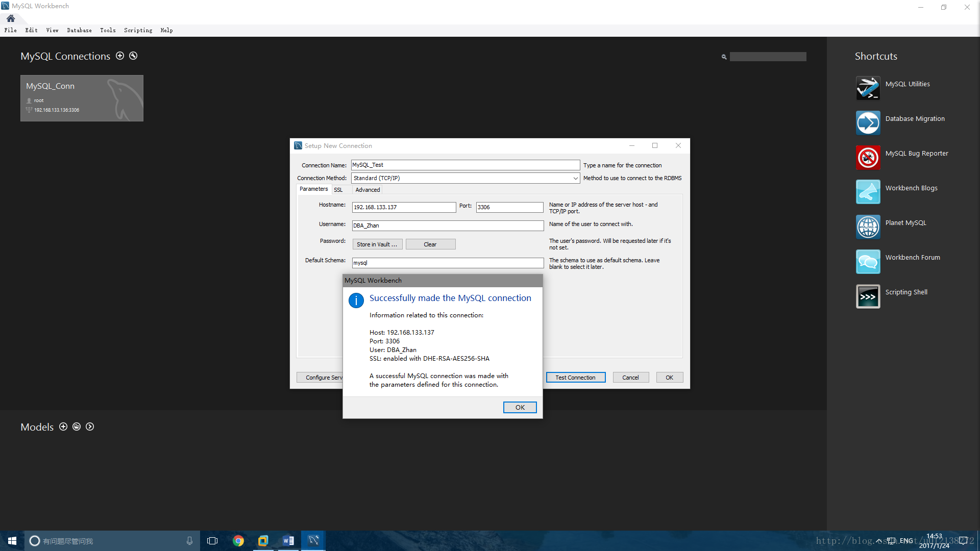Open the File menu
The width and height of the screenshot is (980, 551).
click(x=11, y=30)
